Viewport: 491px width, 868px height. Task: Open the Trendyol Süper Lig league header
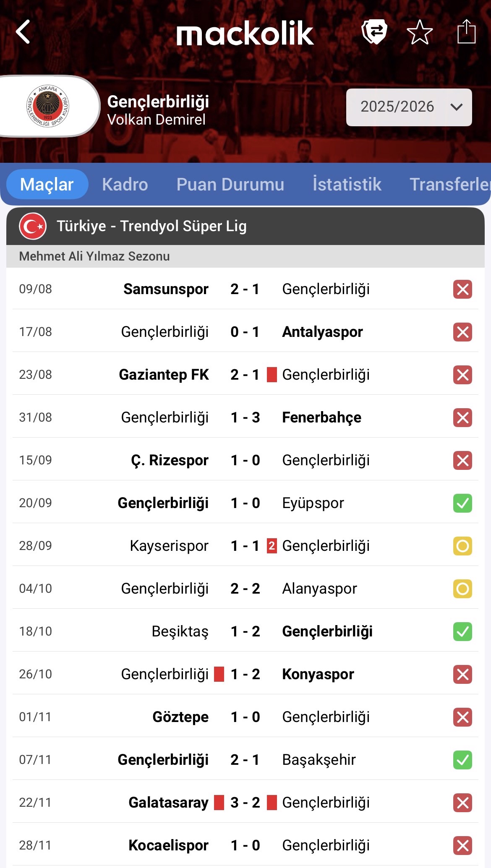(x=151, y=226)
